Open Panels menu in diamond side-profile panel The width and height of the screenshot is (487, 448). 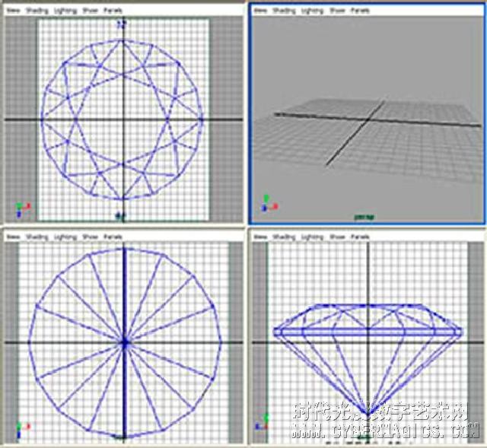coord(360,237)
